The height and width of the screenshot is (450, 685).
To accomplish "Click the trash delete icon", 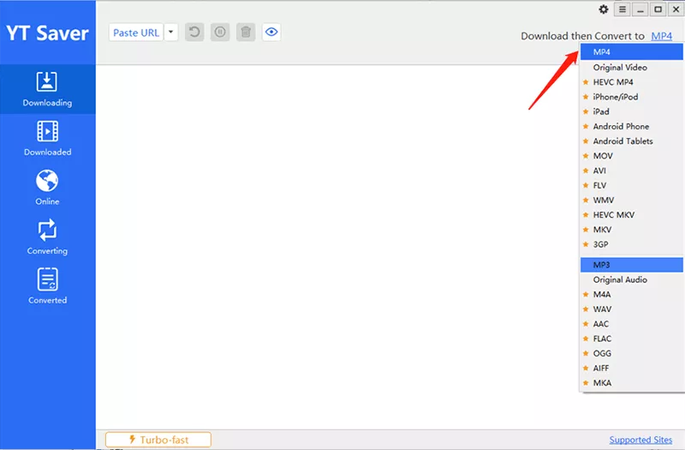I will [246, 32].
